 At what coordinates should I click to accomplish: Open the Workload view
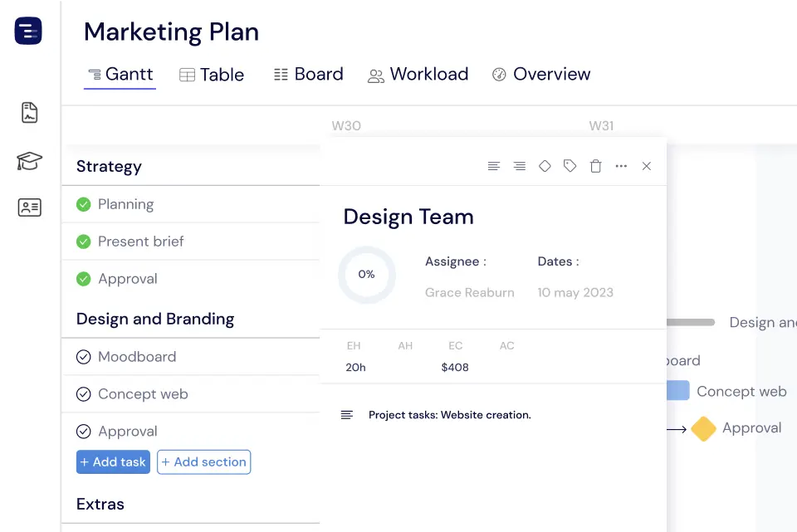(x=418, y=74)
